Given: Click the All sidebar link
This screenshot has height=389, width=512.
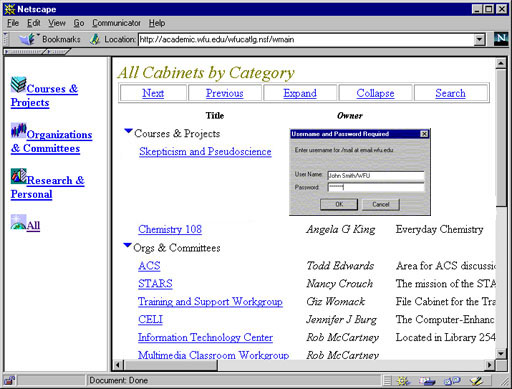Looking at the screenshot, I should click(33, 226).
